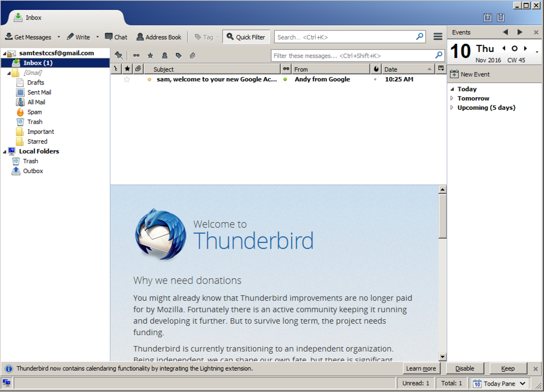Open the column picker icon

(441, 69)
